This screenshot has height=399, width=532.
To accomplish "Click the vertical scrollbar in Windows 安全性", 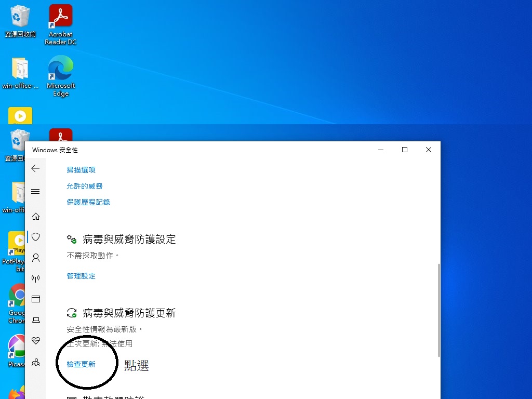I will (439, 310).
